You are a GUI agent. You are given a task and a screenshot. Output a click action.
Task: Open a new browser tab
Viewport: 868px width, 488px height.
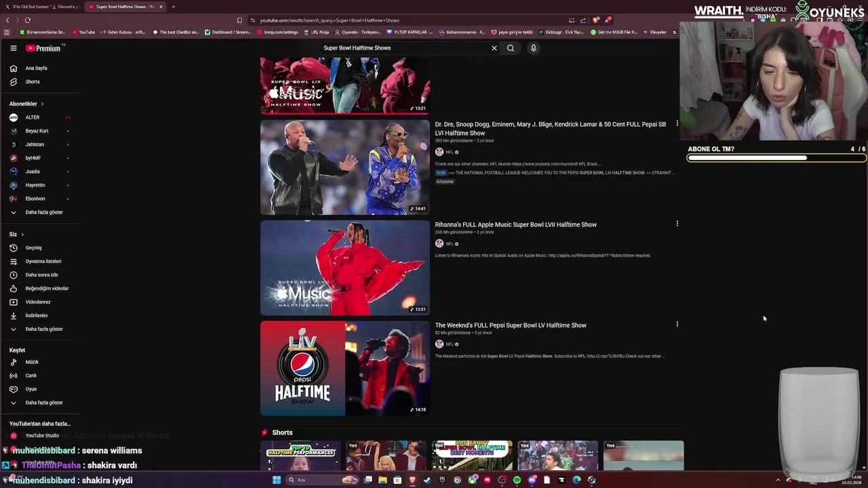click(x=174, y=7)
